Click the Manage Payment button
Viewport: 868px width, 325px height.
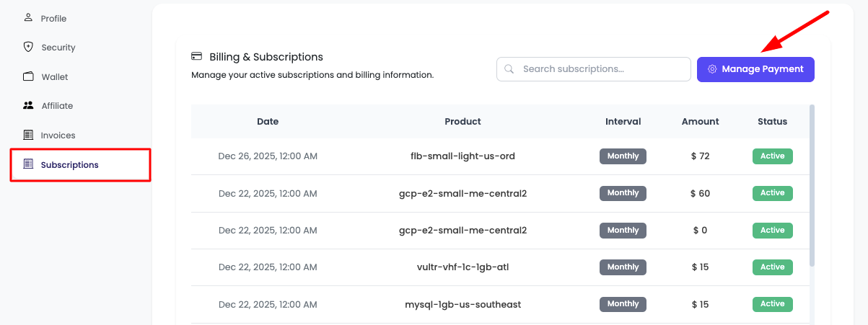tap(755, 69)
